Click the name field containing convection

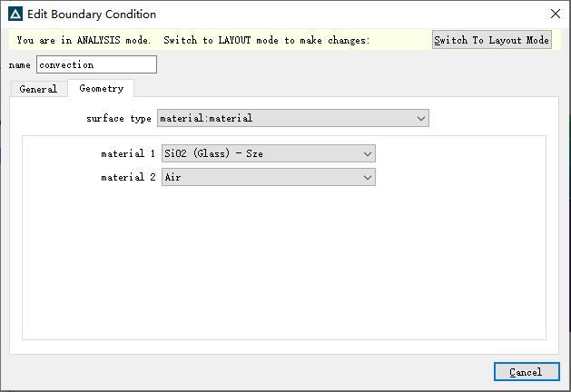tap(96, 64)
